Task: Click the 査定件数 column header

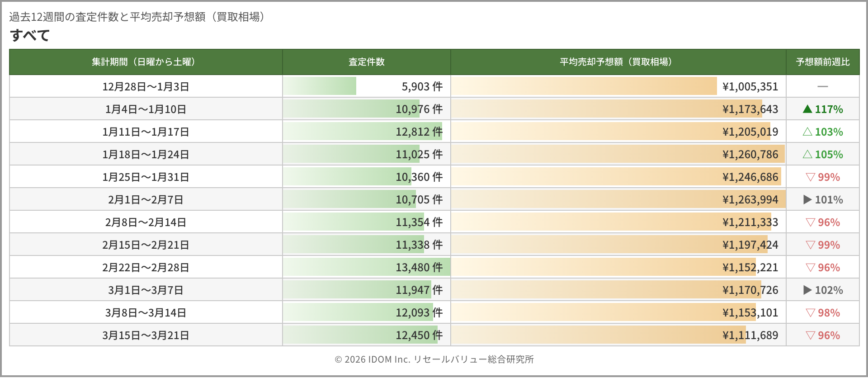Action: point(366,62)
